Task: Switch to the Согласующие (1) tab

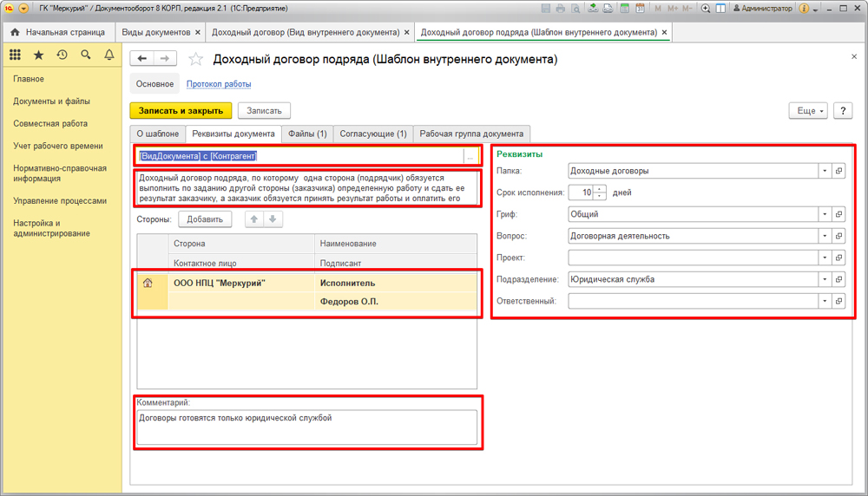Action: coord(372,134)
